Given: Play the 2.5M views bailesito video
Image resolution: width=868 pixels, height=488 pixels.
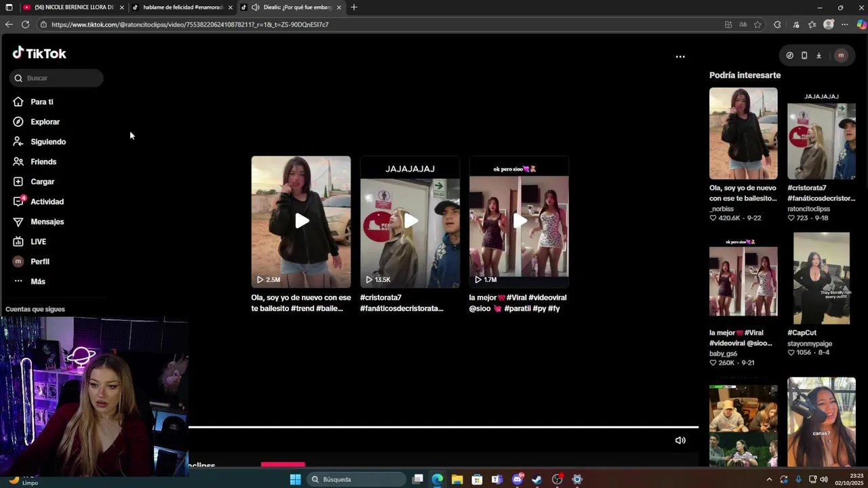Looking at the screenshot, I should coord(301,222).
